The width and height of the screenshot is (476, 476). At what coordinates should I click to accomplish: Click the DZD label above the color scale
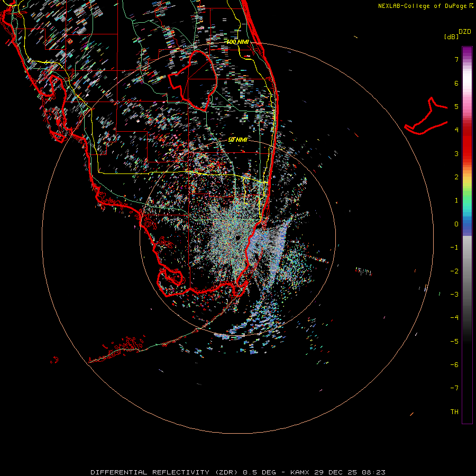[x=465, y=32]
